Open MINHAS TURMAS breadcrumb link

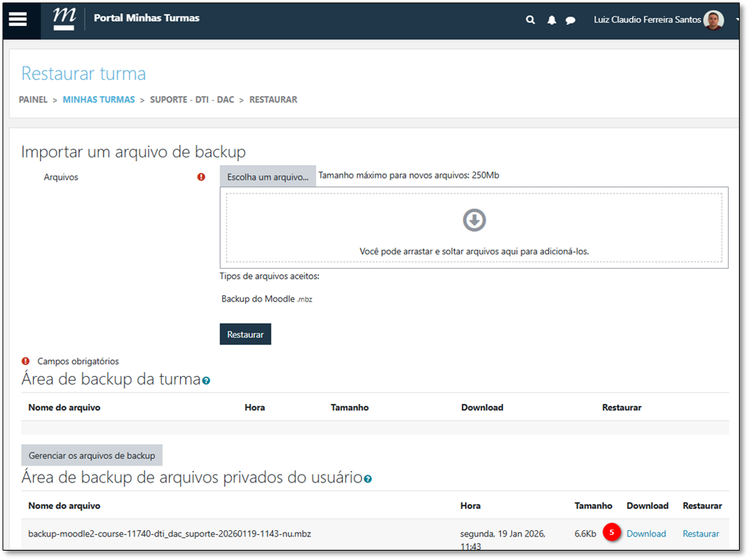point(99,99)
